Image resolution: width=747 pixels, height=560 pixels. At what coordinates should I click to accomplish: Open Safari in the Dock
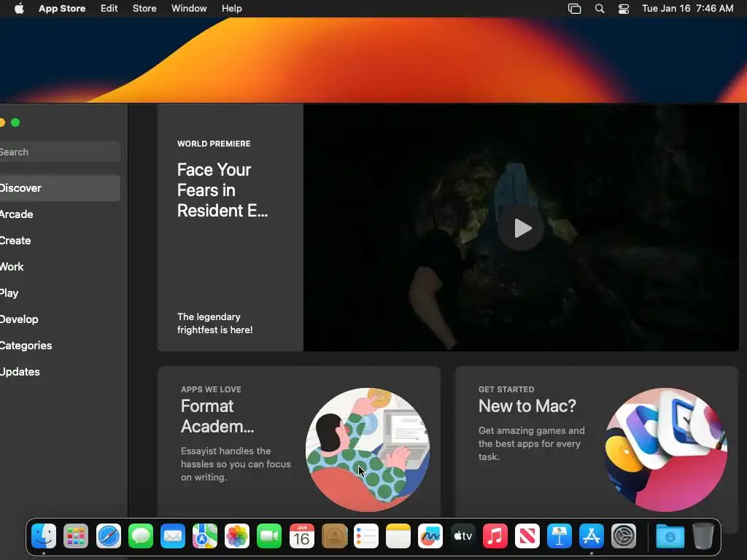pos(109,536)
